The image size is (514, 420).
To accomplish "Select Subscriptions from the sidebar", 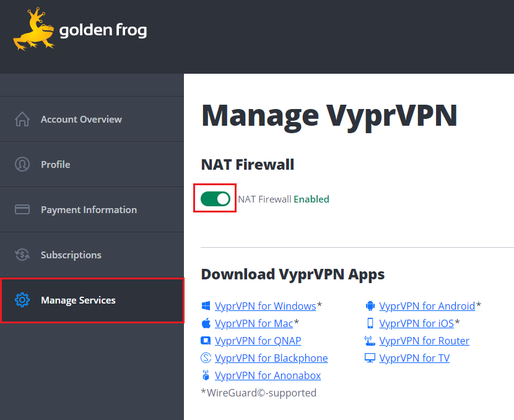I will tap(71, 255).
